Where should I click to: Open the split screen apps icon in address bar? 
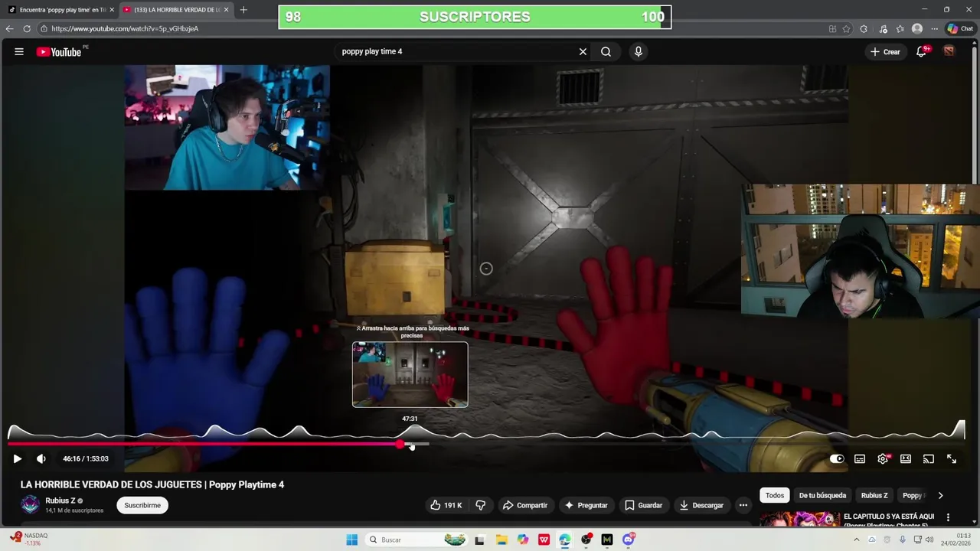832,28
